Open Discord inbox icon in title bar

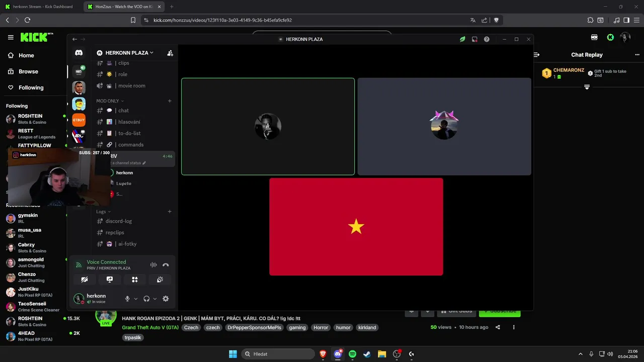[x=474, y=39]
